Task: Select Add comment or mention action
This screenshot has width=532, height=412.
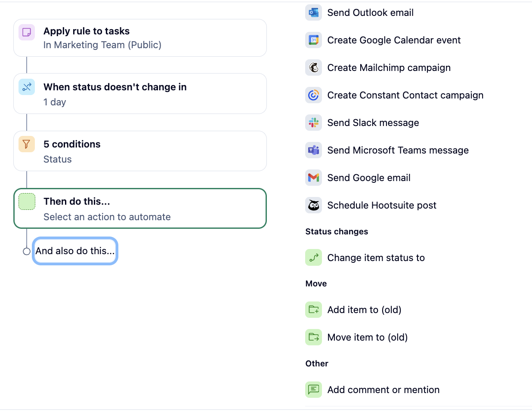Action: pyautogui.click(x=383, y=390)
